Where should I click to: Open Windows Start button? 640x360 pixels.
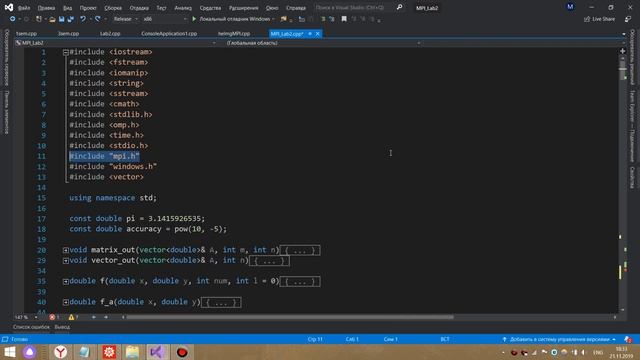[9, 352]
